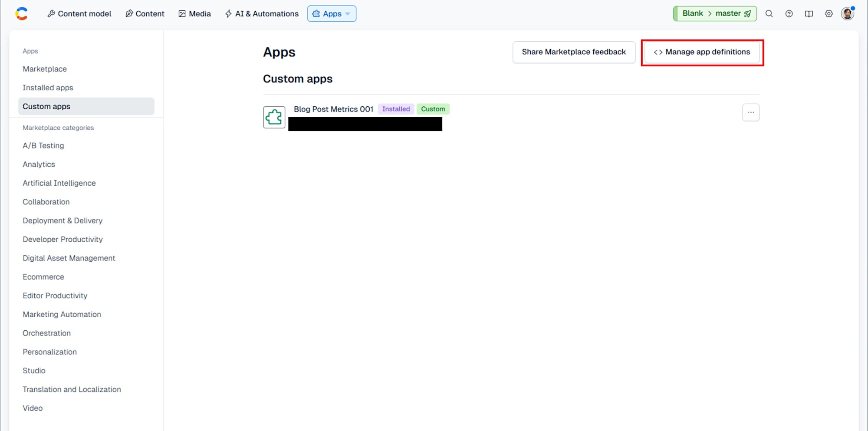868x431 pixels.
Task: Open the Ecommerce category
Action: pos(43,276)
